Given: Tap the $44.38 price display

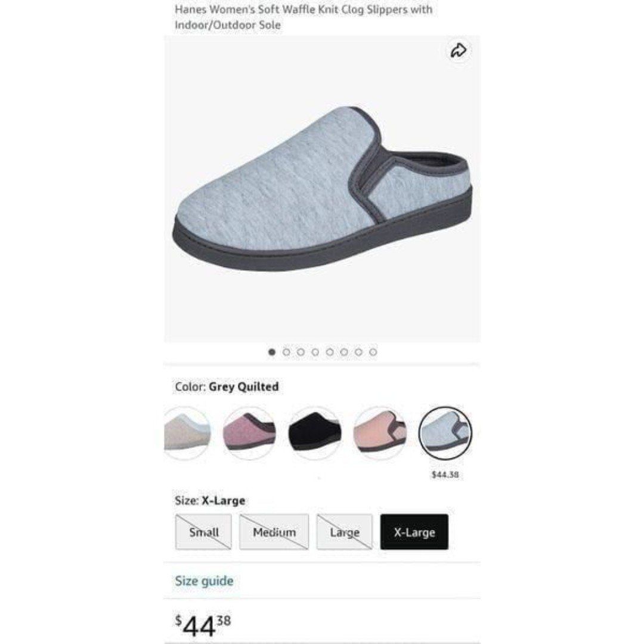Looking at the screenshot, I should [203, 626].
